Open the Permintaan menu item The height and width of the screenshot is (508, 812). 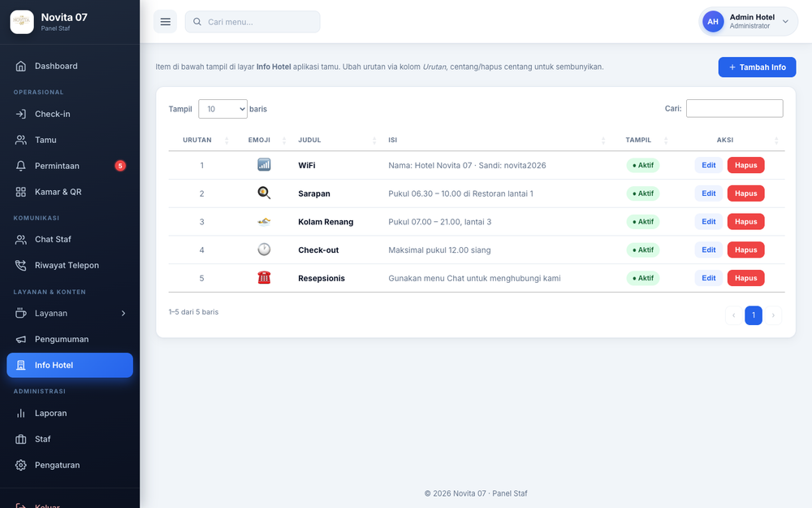[x=70, y=166]
